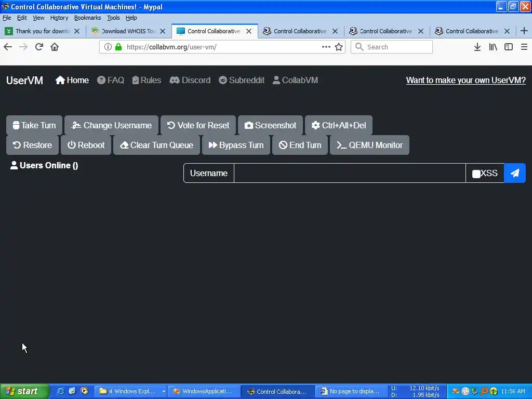Launch Internet Explorer from quick launch
This screenshot has height=399, width=532.
(x=60, y=391)
